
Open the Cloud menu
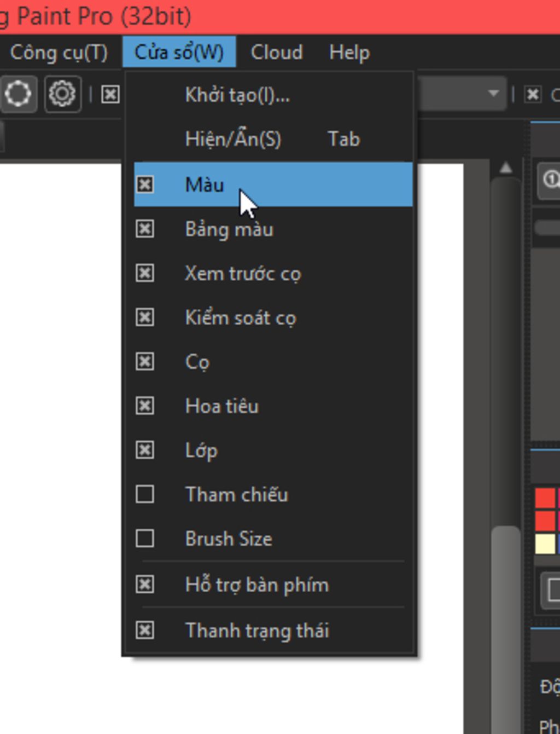276,53
